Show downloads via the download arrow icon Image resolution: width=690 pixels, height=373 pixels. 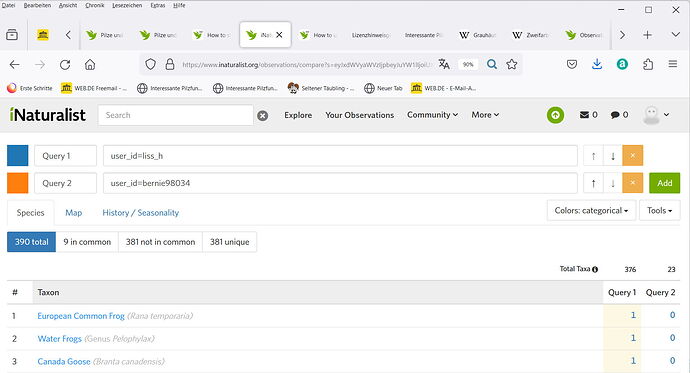(x=597, y=65)
